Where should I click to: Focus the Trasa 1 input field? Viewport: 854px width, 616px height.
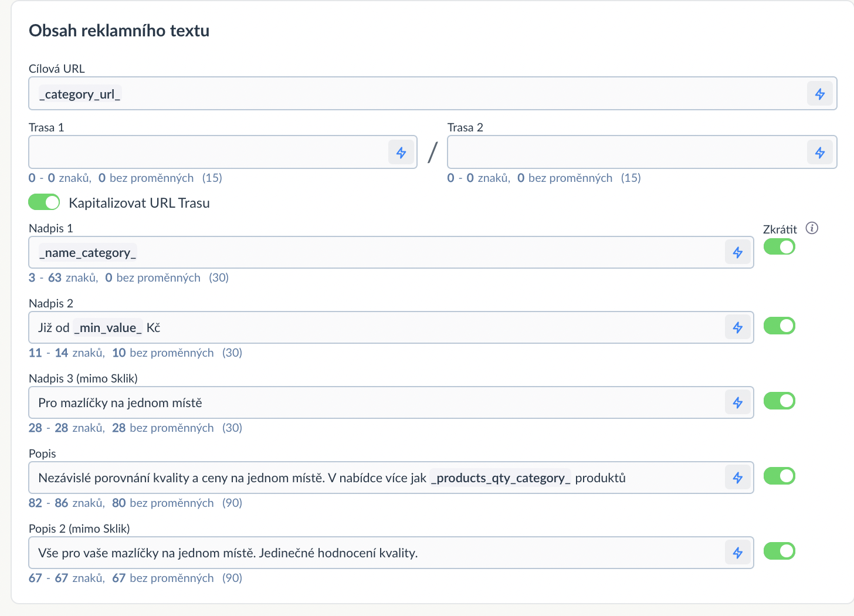tap(208, 153)
